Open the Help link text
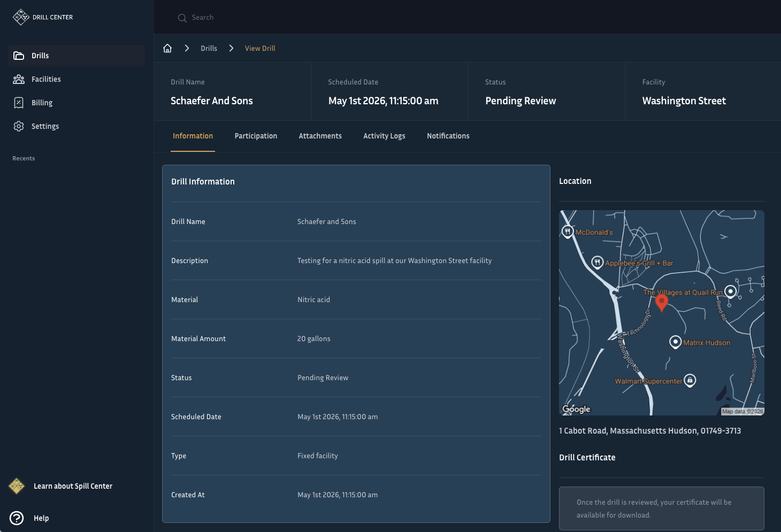 [41, 518]
